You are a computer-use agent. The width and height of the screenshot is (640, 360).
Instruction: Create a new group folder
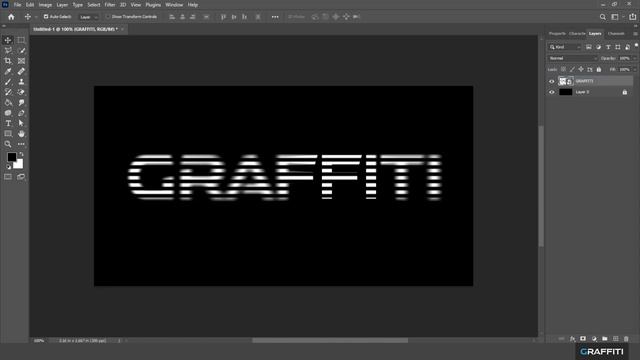point(604,339)
